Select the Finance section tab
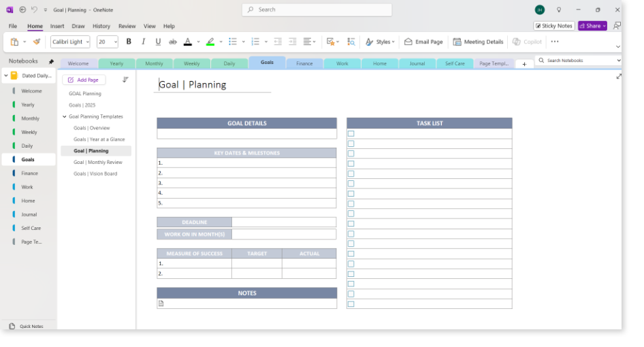 pyautogui.click(x=304, y=64)
